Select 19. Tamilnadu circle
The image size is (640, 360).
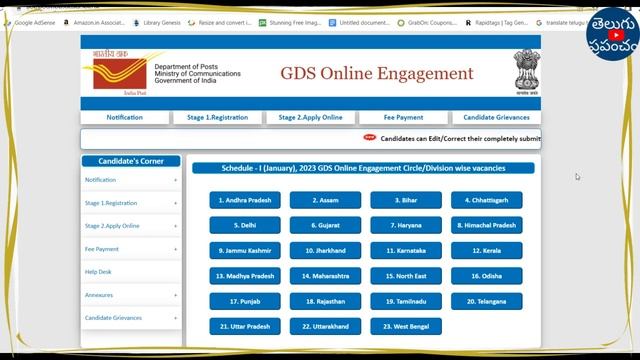406,301
